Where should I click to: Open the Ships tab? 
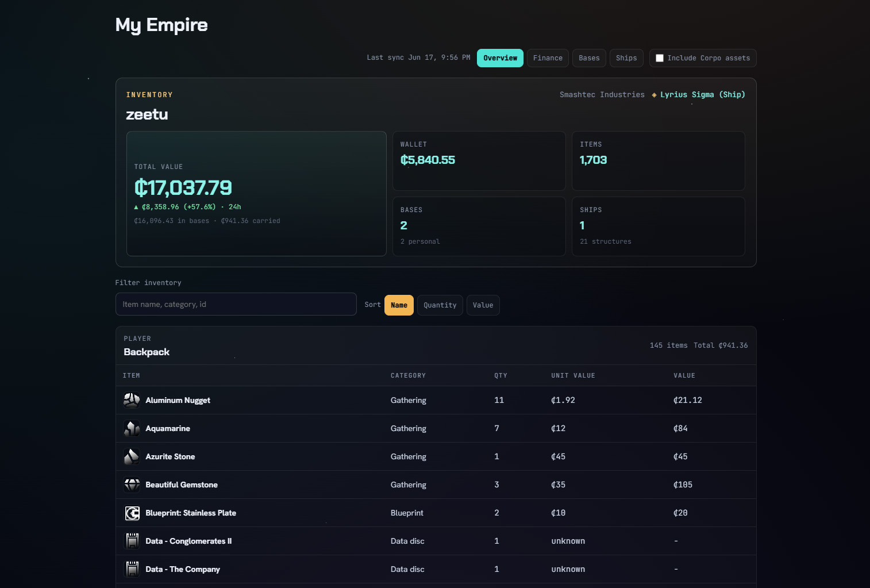pos(626,58)
